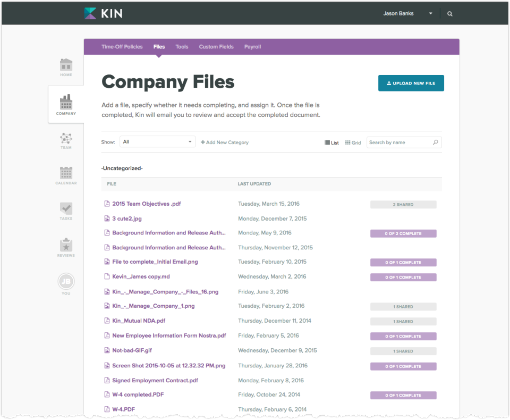Switch to List view
Viewport: 510px width, 420px height.
point(331,142)
